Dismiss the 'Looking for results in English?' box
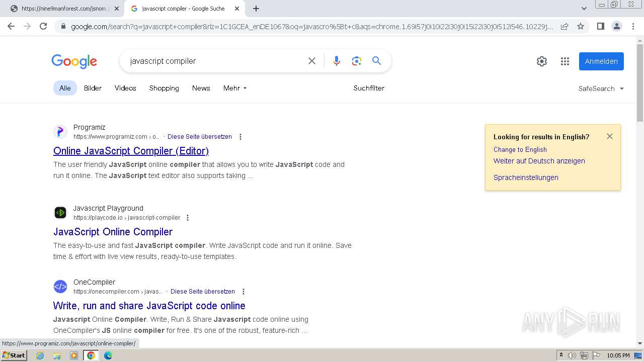 (610, 136)
